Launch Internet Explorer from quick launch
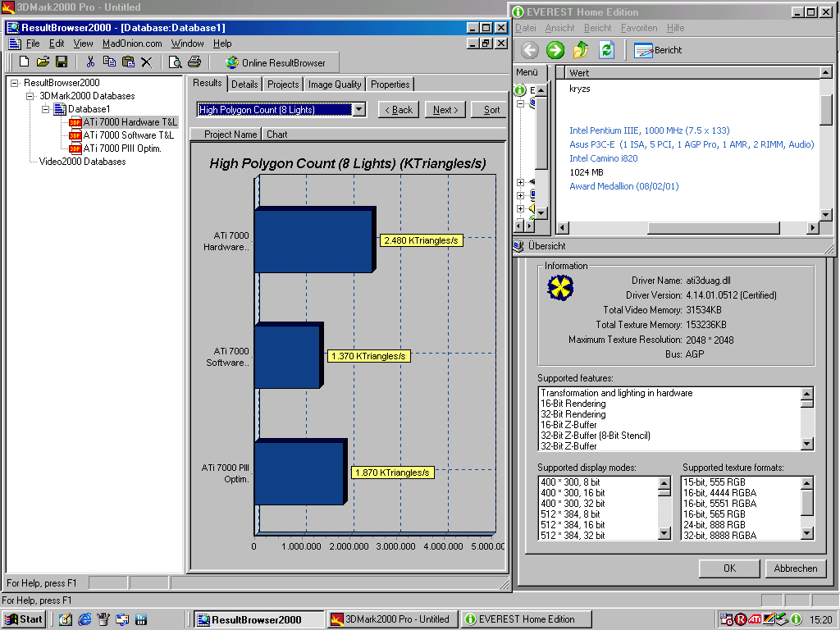 coord(84,620)
